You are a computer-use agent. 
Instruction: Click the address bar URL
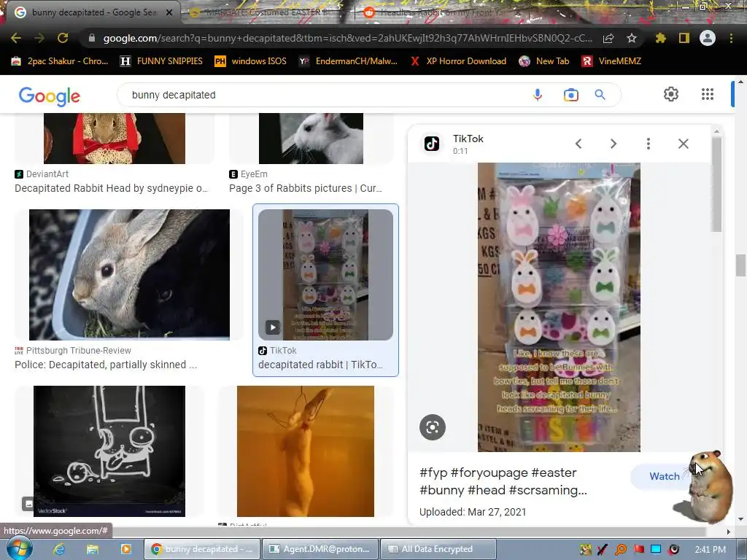(348, 38)
